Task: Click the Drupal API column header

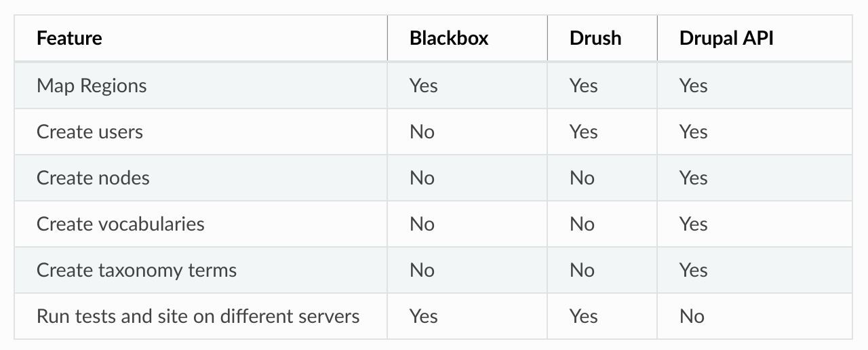Action: pyautogui.click(x=726, y=38)
